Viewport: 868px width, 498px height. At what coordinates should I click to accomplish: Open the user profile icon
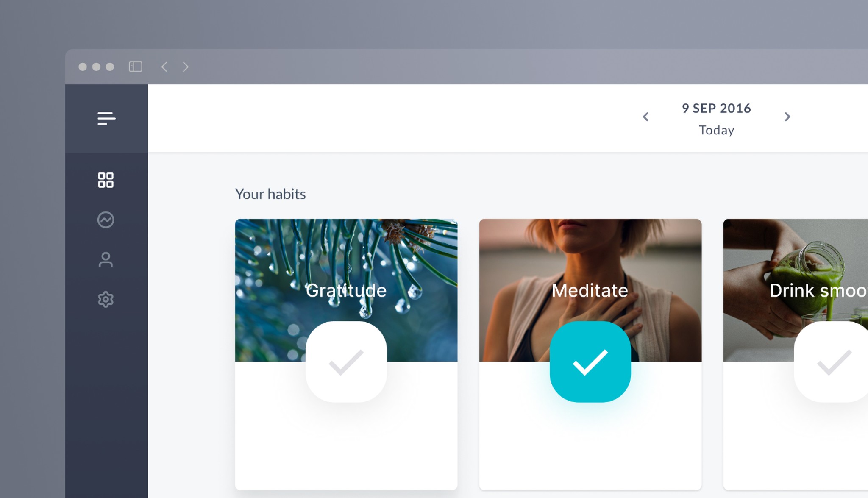(x=106, y=259)
